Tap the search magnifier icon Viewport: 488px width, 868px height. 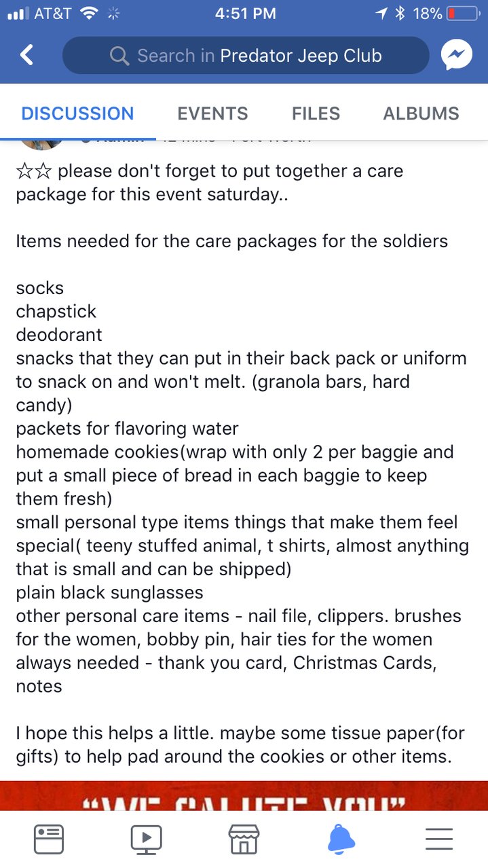(x=119, y=56)
